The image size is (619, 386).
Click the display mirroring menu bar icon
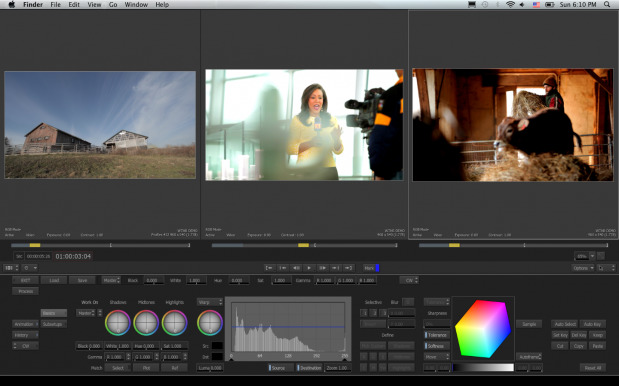tap(472, 5)
